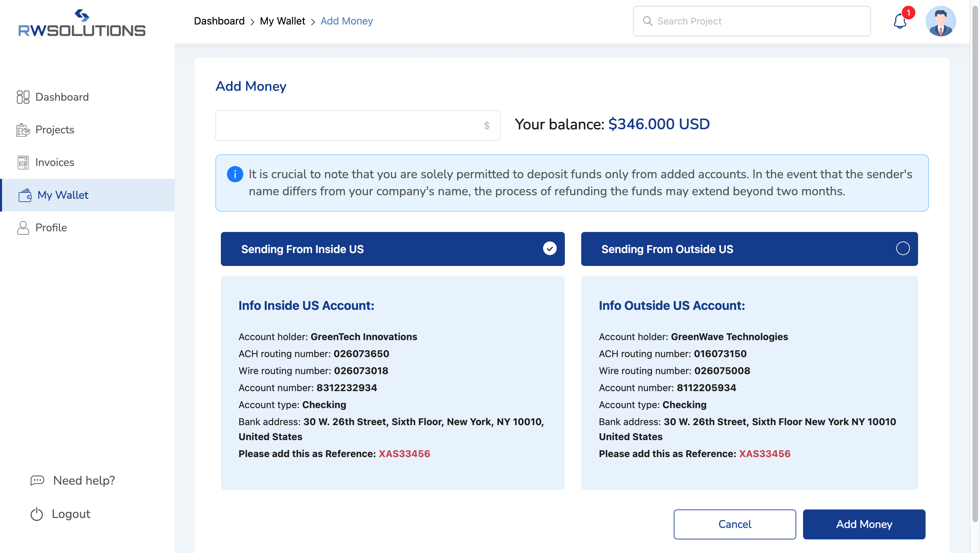Click the Dashboard grid icon in sidebar
The width and height of the screenshot is (980, 553).
23,97
